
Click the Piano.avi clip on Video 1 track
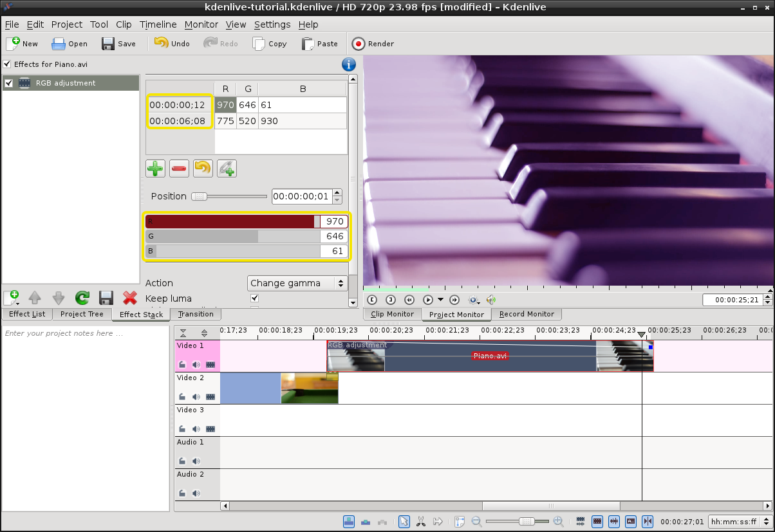490,356
